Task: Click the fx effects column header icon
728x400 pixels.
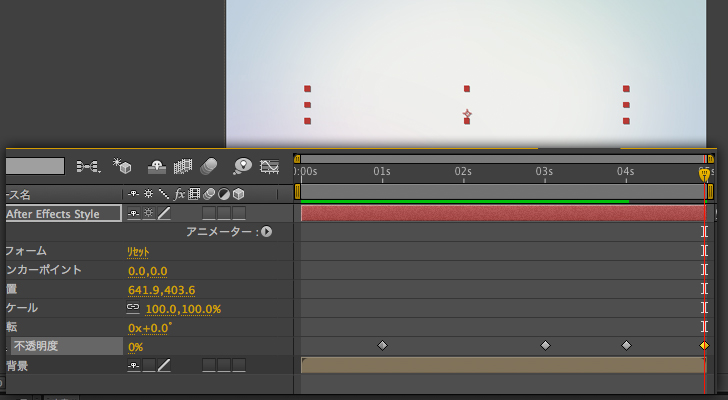Action: [179, 194]
